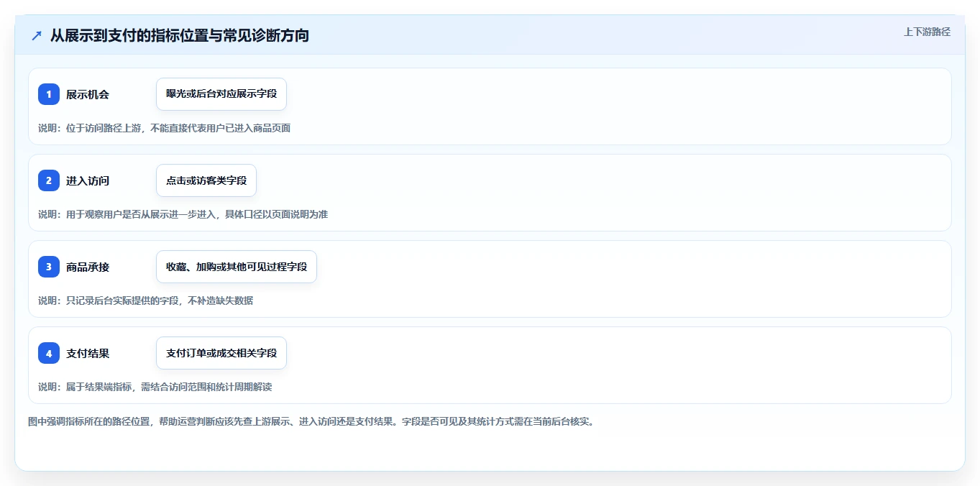The width and height of the screenshot is (980, 486).
Task: Click the step 1 number badge
Action: tap(49, 94)
